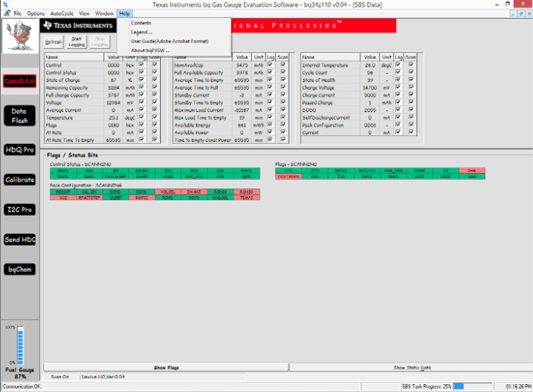
Task: Open the File menu
Action: [18, 13]
